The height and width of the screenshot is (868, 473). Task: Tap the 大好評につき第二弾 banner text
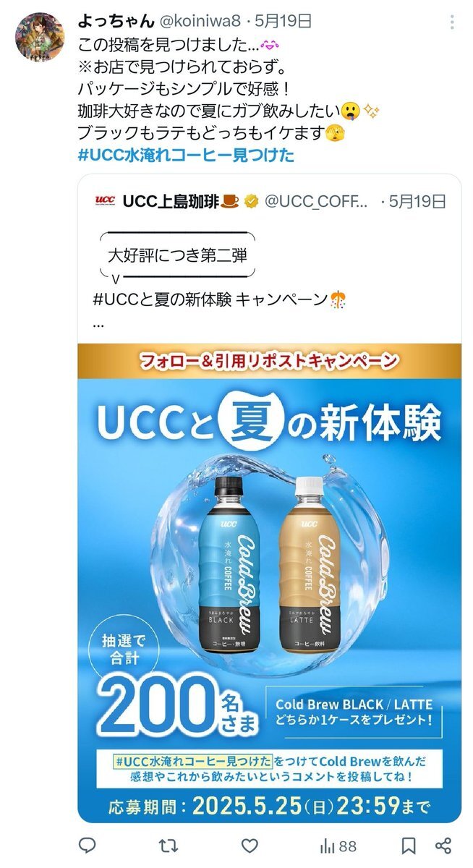click(177, 255)
